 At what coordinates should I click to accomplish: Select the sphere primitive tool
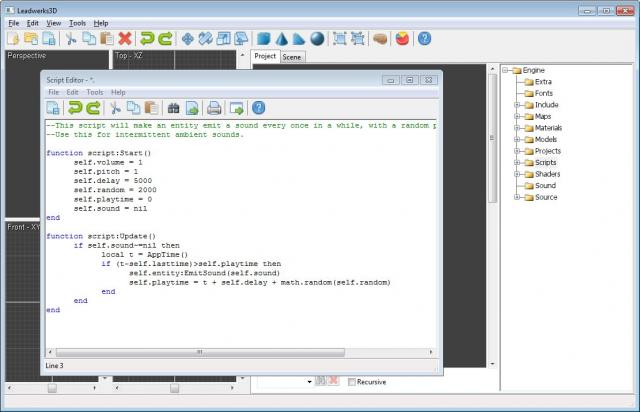click(x=317, y=39)
